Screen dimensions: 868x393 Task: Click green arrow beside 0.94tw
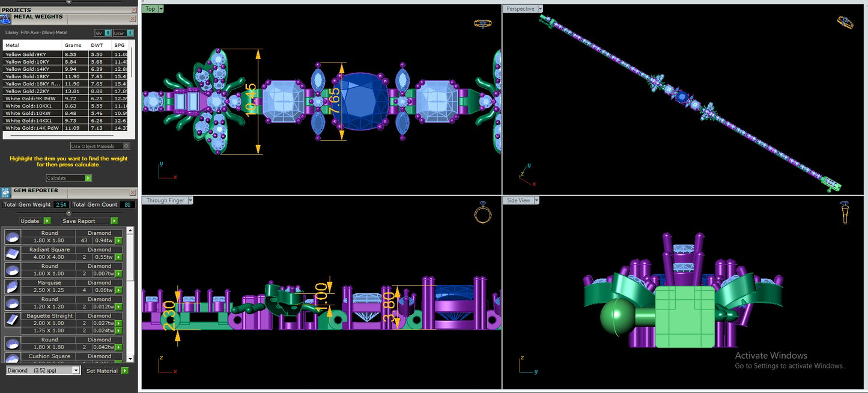[119, 240]
